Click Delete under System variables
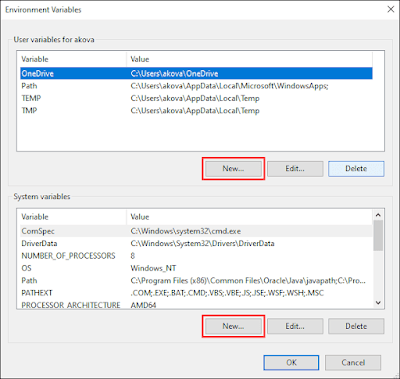 click(x=356, y=326)
